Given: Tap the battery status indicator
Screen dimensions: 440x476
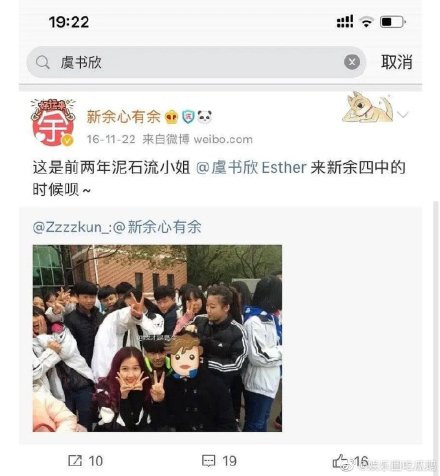Looking at the screenshot, I should point(393,22).
